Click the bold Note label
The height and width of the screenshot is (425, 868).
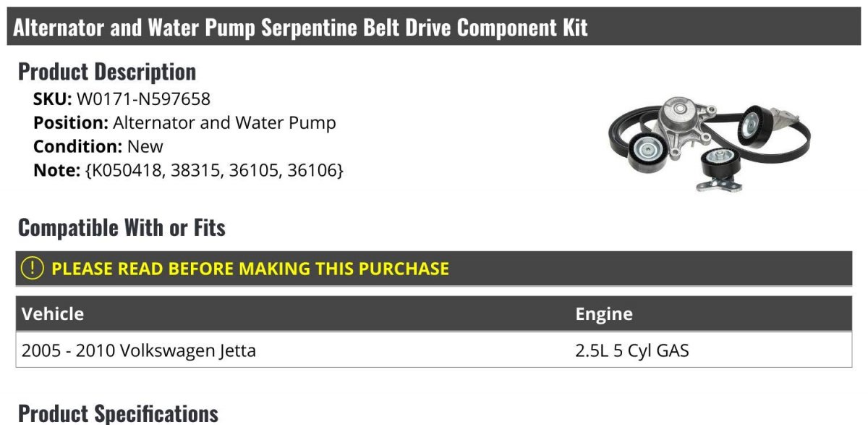pyautogui.click(x=54, y=171)
